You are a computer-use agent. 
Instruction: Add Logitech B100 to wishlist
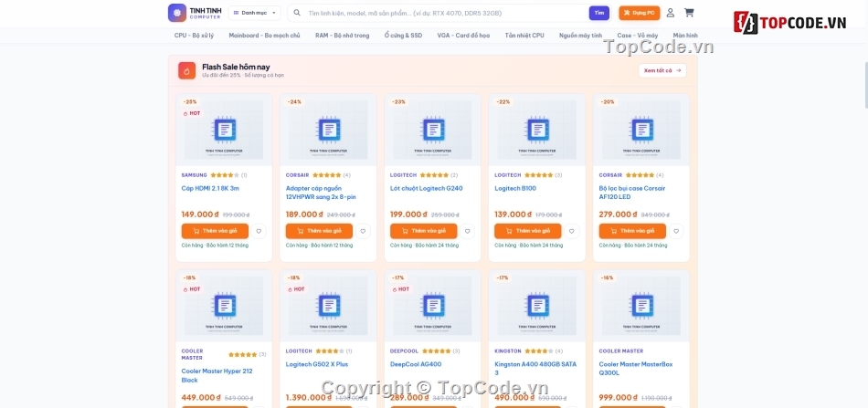point(572,231)
